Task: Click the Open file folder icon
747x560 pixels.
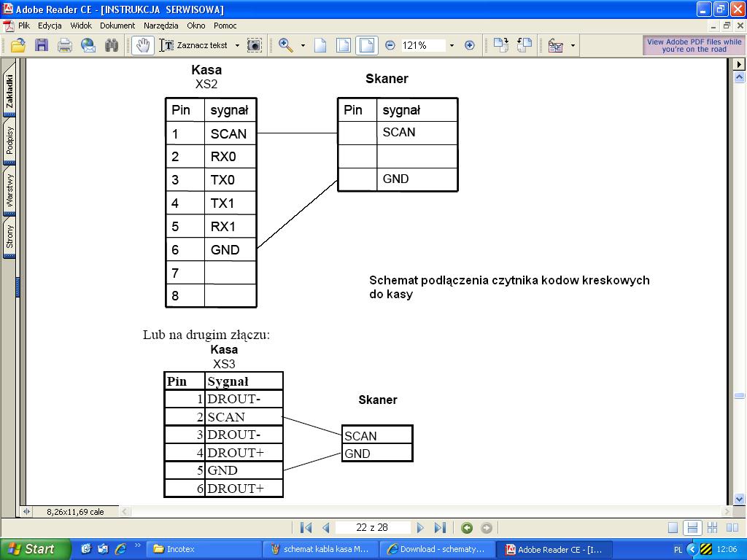Action: pos(18,45)
